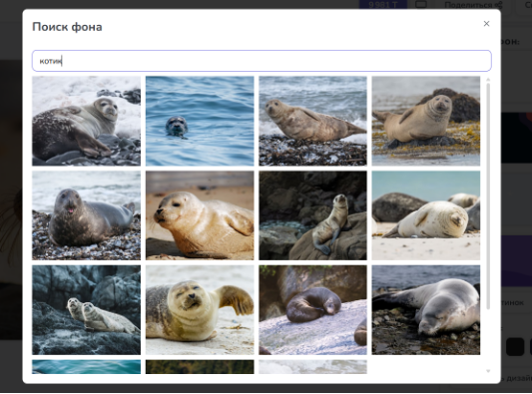Pick the seal head in blue water
Image resolution: width=532 pixels, height=394 pixels.
(x=200, y=121)
